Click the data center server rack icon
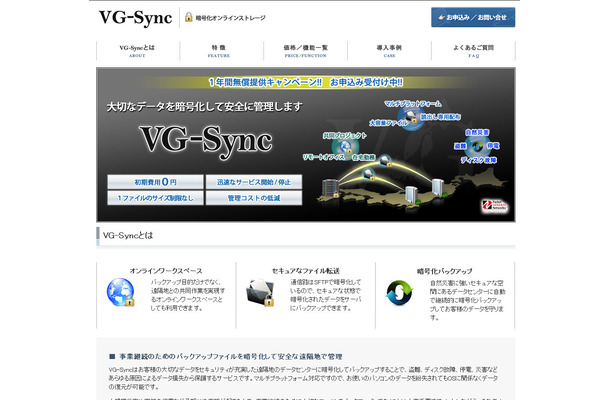Image resolution: width=610 pixels, height=400 pixels. [x=330, y=188]
